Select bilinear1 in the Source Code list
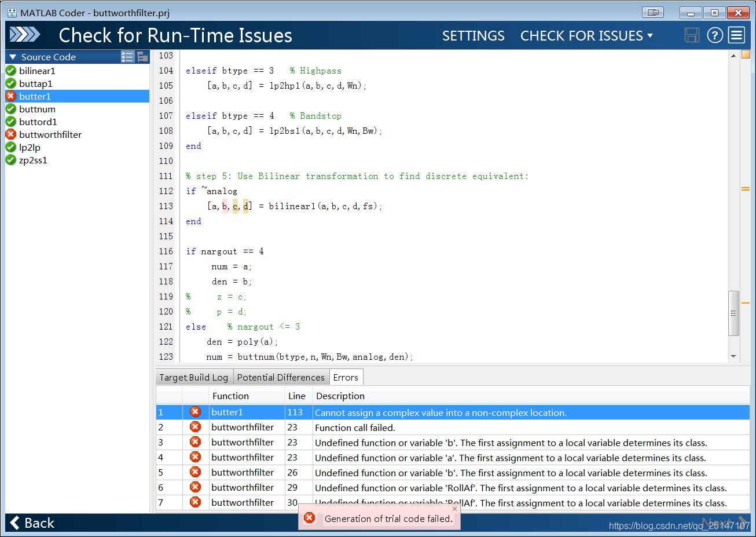The height and width of the screenshot is (537, 756). (37, 71)
